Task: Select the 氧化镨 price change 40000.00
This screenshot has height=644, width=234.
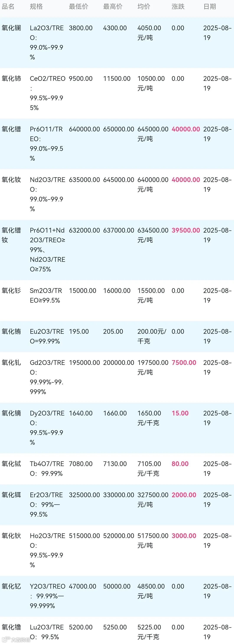Action: pyautogui.click(x=186, y=129)
